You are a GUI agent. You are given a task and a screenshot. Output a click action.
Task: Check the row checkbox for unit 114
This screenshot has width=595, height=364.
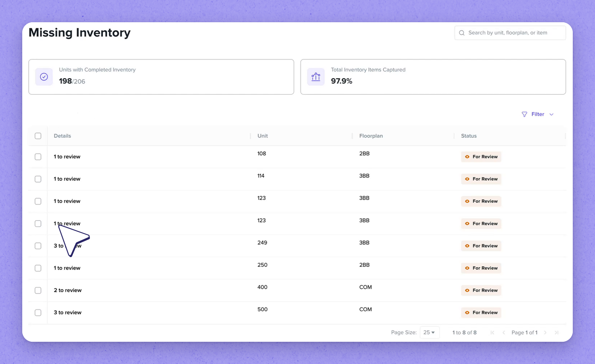(x=38, y=179)
